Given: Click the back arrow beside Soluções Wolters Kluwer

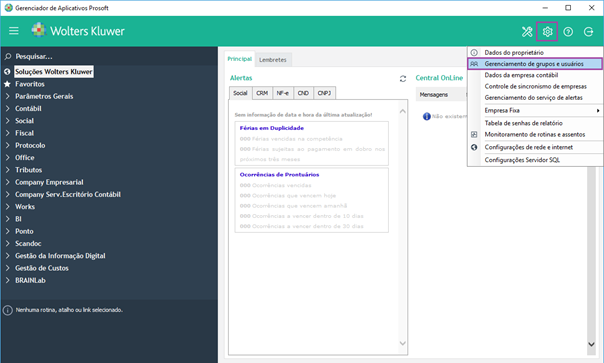Looking at the screenshot, I should tap(7, 72).
